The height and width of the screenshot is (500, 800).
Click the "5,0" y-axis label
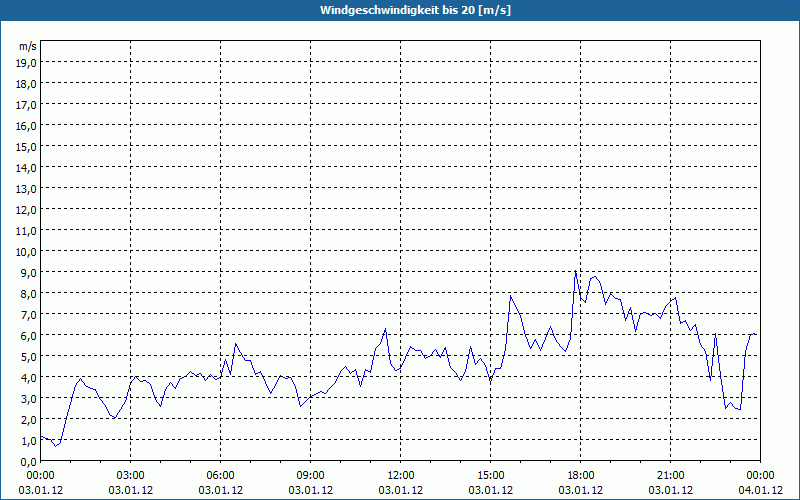pos(29,357)
